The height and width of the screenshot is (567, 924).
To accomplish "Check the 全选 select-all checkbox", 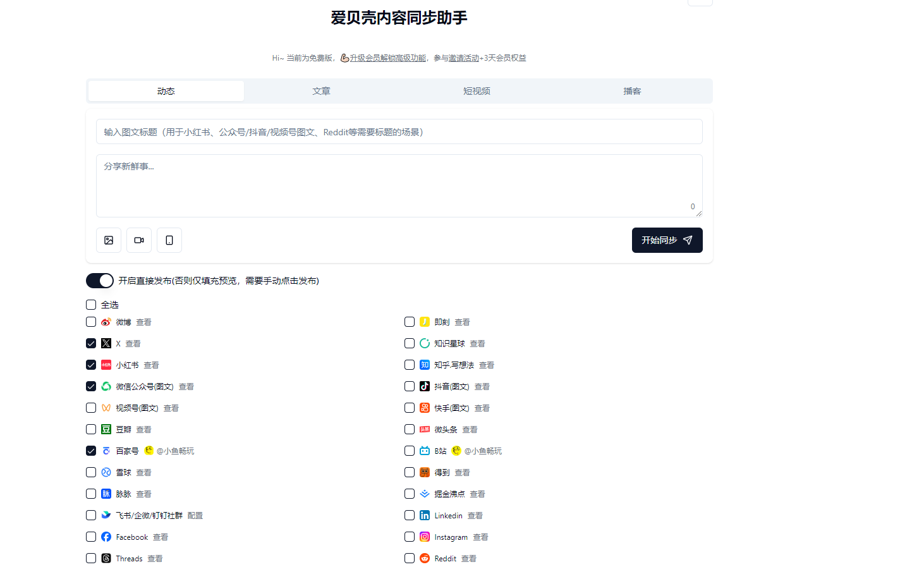I will coord(91,305).
